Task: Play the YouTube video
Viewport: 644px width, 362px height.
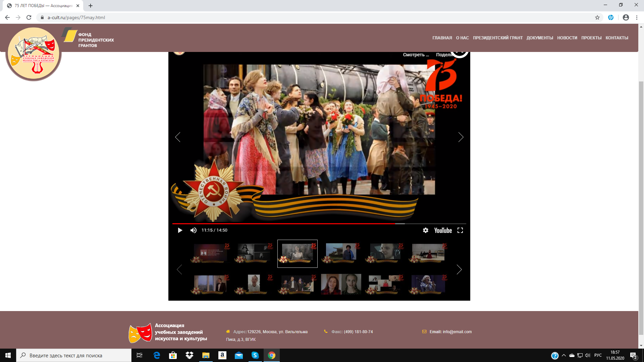Action: (x=180, y=230)
